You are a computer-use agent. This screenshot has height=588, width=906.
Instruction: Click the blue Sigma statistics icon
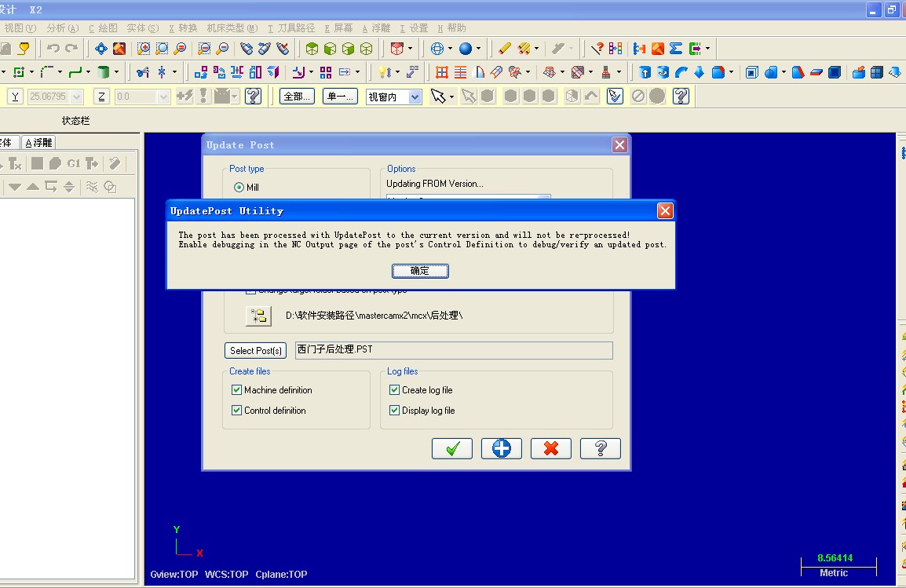point(676,49)
